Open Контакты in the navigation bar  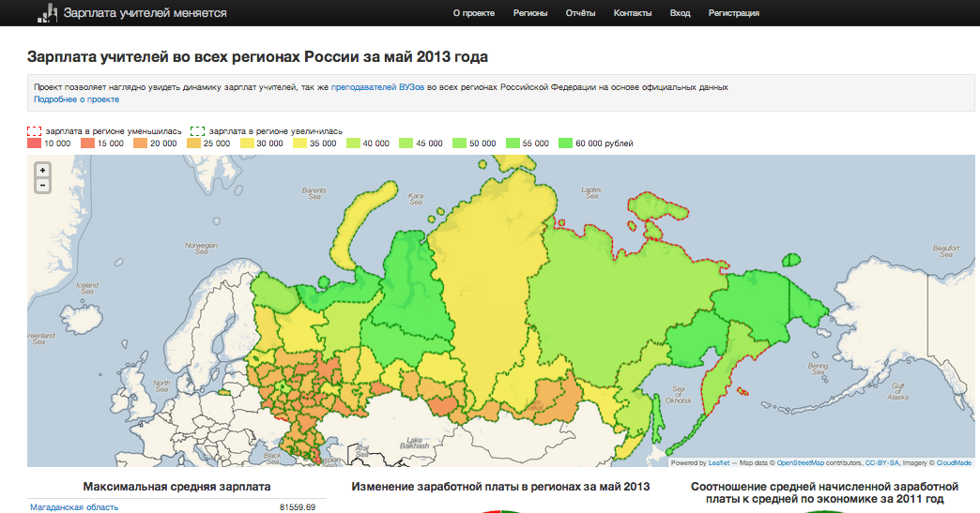point(633,13)
